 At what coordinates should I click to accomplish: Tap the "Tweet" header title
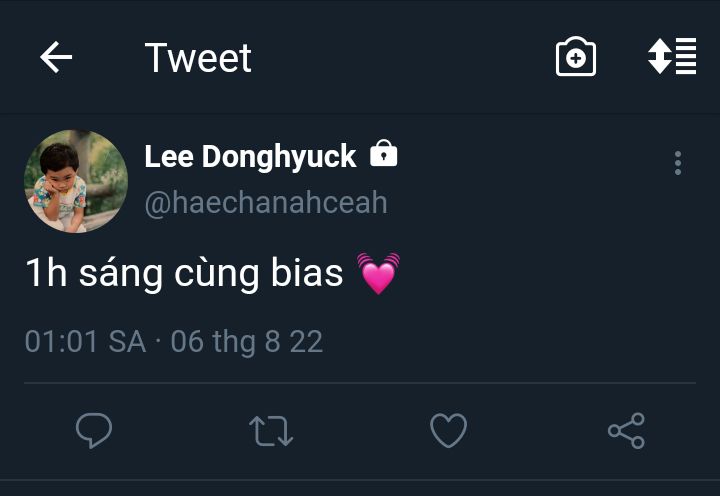[x=198, y=58]
